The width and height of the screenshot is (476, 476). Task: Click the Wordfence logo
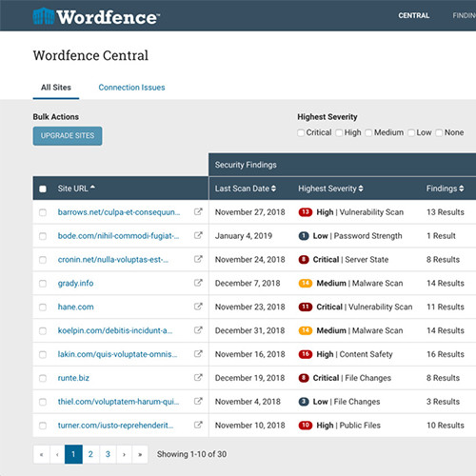pyautogui.click(x=96, y=16)
